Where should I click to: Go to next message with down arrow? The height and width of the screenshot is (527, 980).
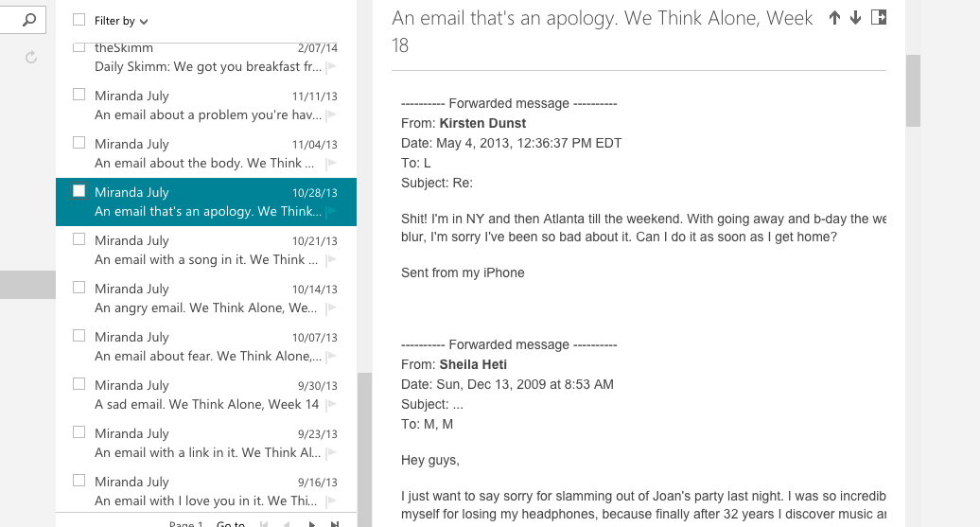coord(855,18)
